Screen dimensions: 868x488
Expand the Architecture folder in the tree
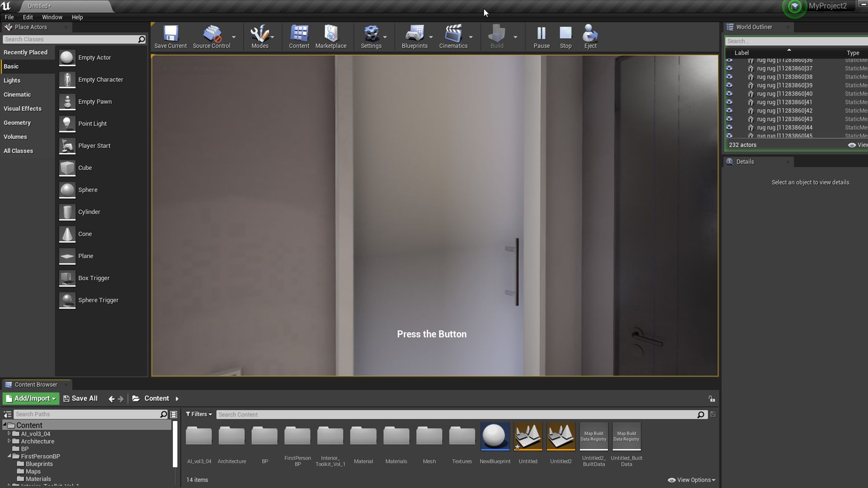[9, 441]
